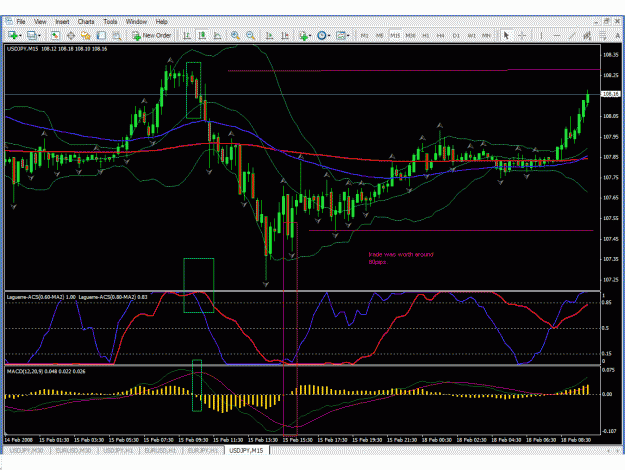The width and height of the screenshot is (625, 470).
Task: Select the Fibonacci retracement tool
Action: point(603,35)
